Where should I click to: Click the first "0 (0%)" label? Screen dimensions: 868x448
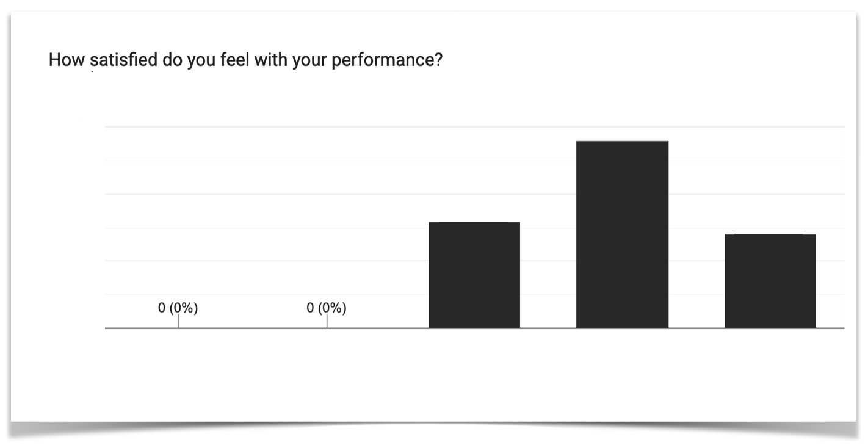click(x=178, y=308)
